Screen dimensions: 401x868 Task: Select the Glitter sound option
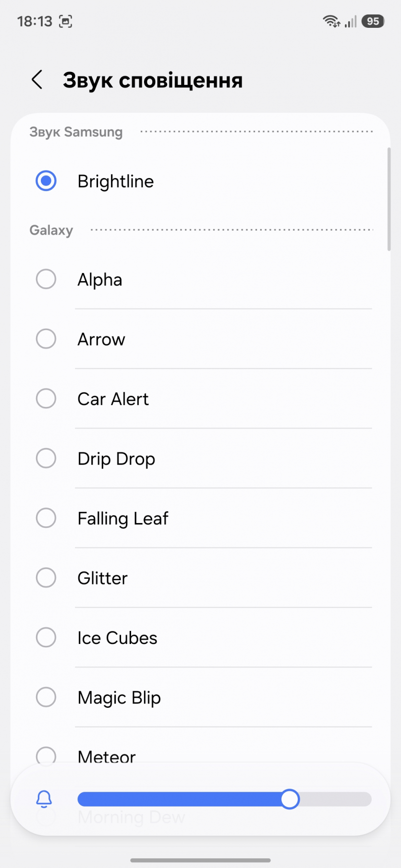46,578
